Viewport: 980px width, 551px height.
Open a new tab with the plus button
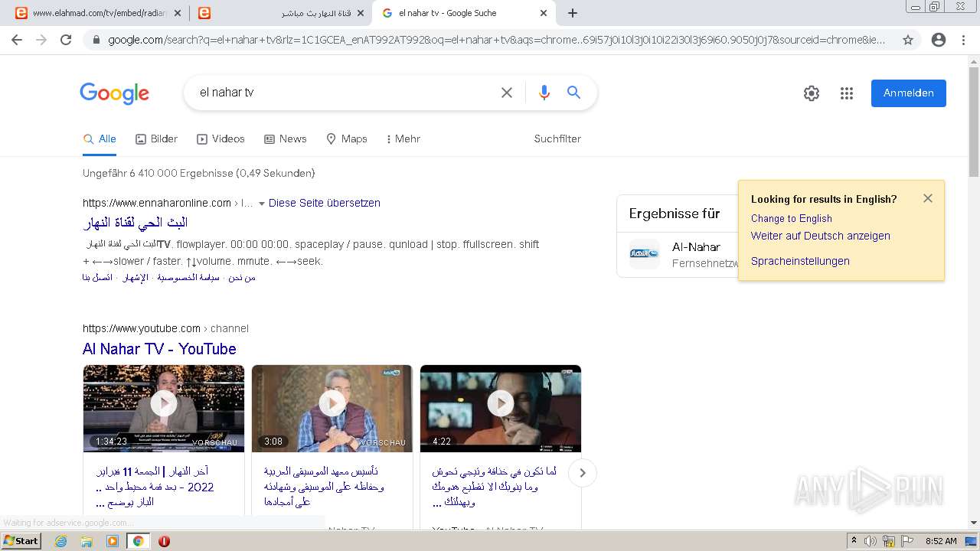click(573, 13)
